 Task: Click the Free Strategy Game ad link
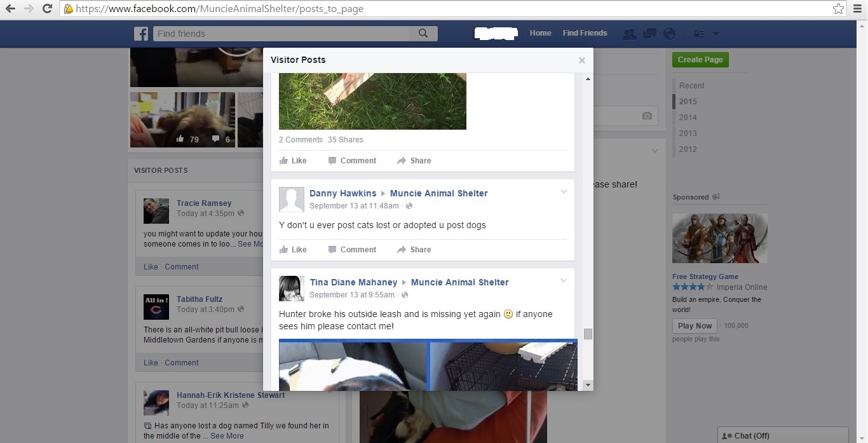(x=705, y=276)
